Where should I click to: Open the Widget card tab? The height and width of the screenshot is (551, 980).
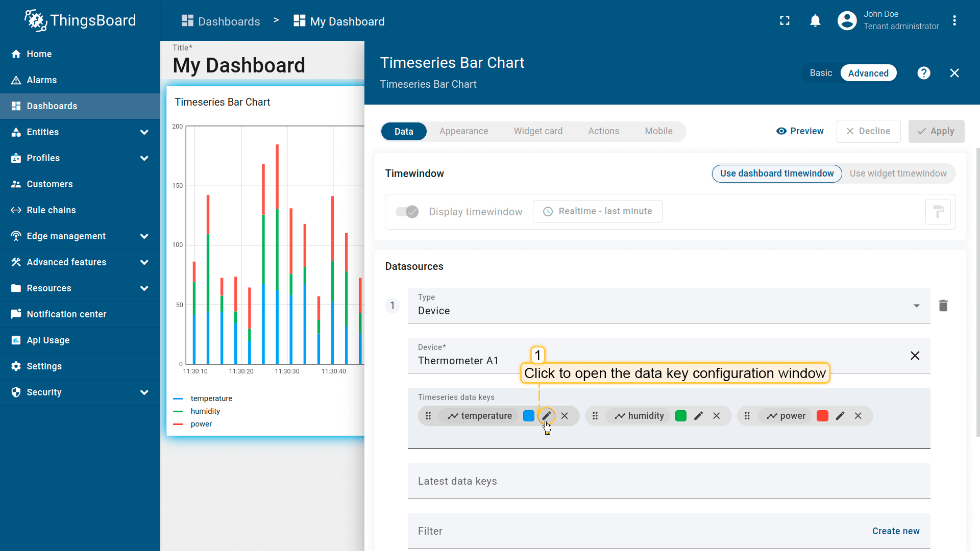coord(538,131)
